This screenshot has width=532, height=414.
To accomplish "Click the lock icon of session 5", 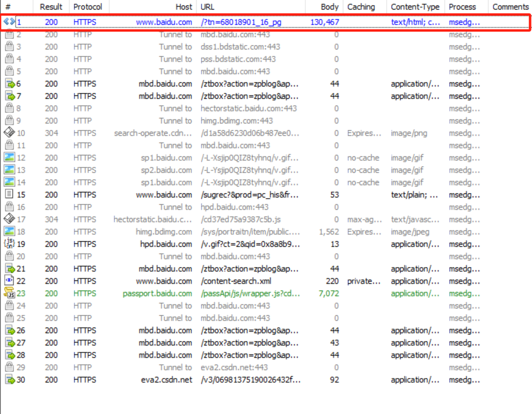I will [x=10, y=71].
